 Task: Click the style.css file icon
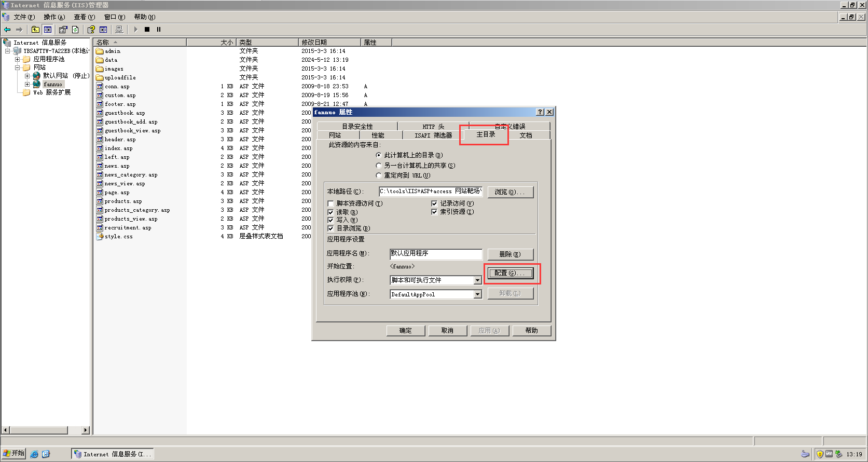point(100,236)
